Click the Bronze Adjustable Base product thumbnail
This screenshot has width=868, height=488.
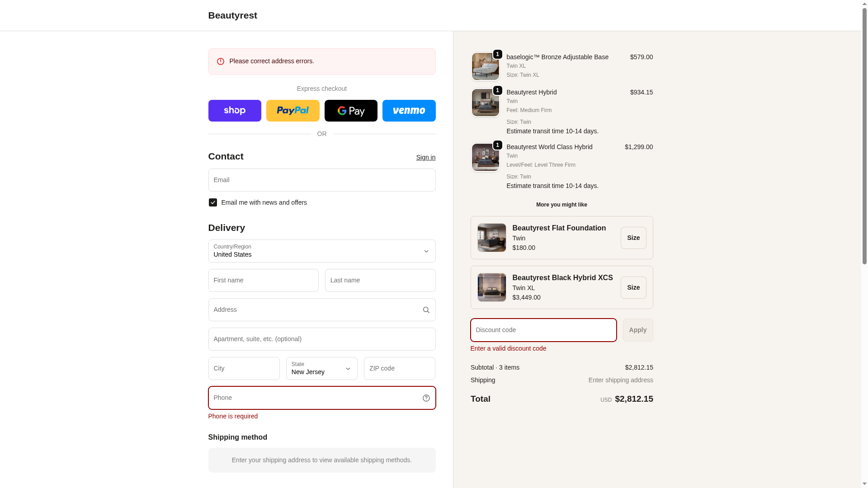[x=485, y=66]
